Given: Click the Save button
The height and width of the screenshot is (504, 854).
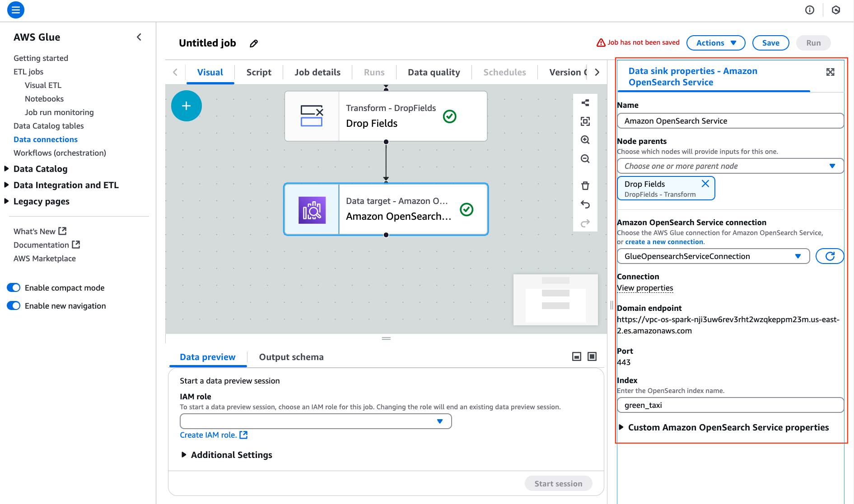Looking at the screenshot, I should pos(770,43).
